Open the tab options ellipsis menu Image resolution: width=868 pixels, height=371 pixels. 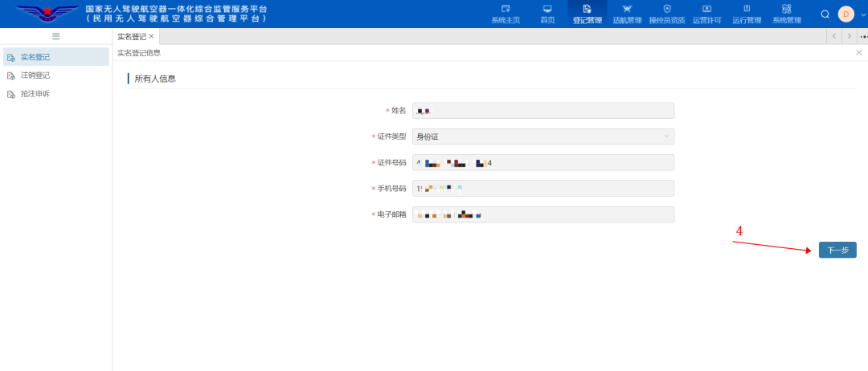tap(863, 36)
